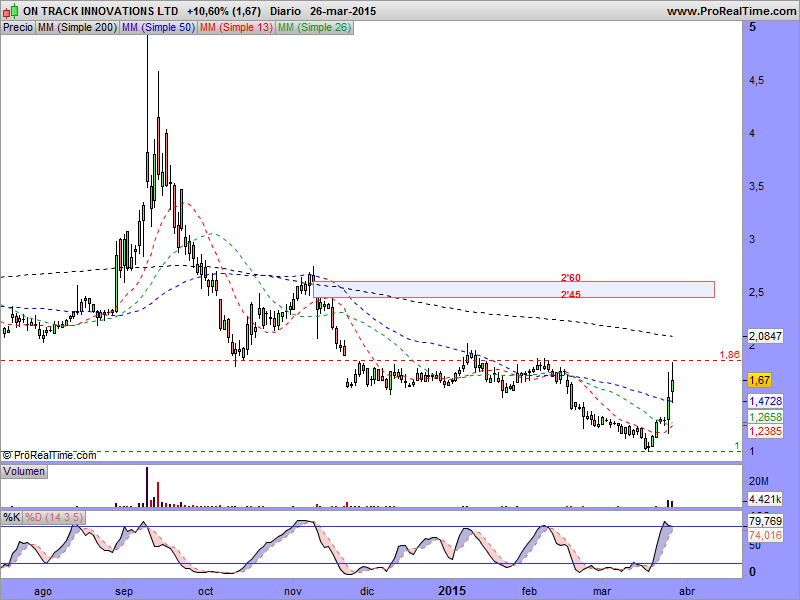Click the 4.421k volume value tag
The width and height of the screenshot is (800, 600).
pos(765,499)
